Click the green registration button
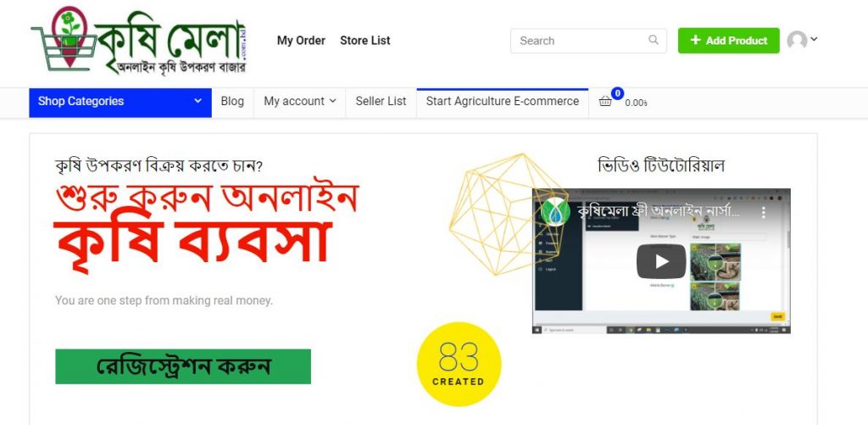Image resolution: width=868 pixels, height=425 pixels. coord(183,366)
